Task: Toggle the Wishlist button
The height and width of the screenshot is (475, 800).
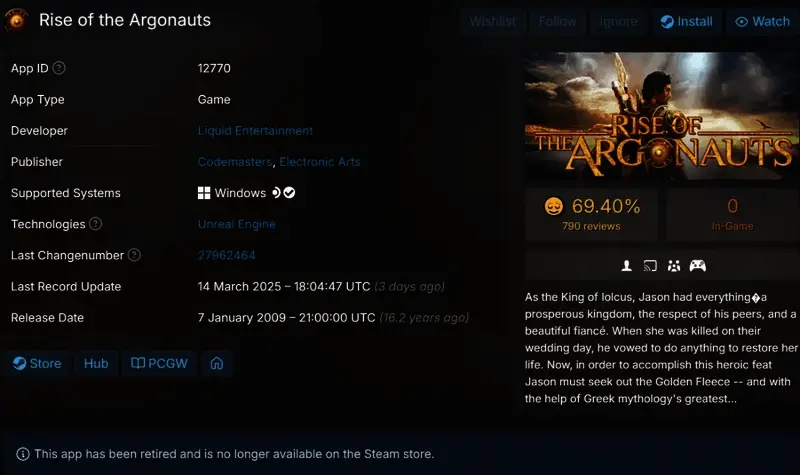Action: click(492, 21)
